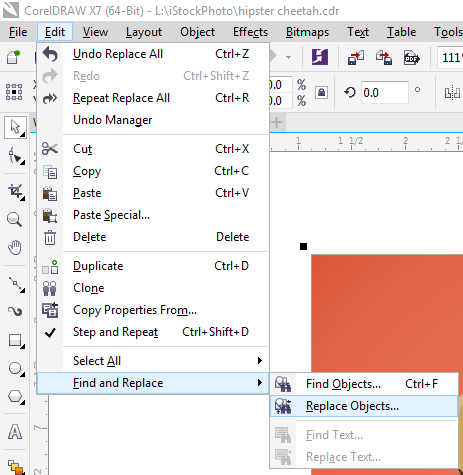
Task: Expand the Select All submenu
Action: pyautogui.click(x=153, y=361)
